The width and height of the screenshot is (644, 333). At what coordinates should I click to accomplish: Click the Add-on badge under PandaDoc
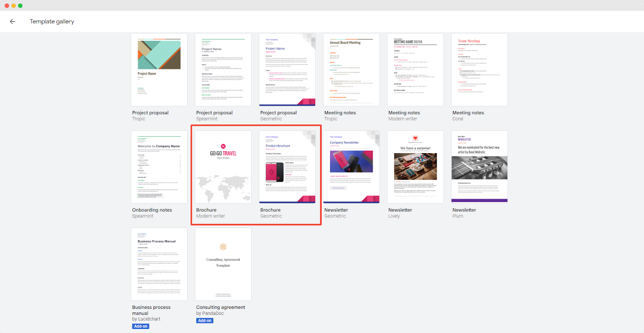click(x=204, y=321)
